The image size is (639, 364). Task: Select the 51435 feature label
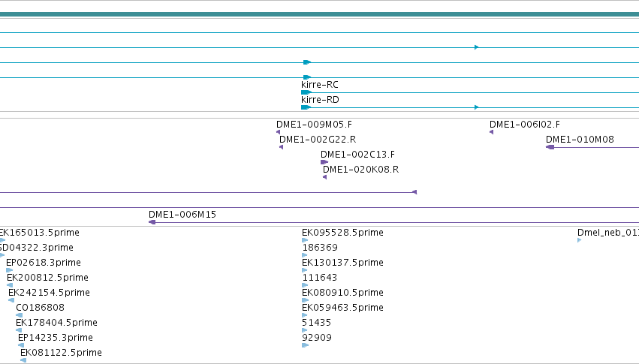317,323
